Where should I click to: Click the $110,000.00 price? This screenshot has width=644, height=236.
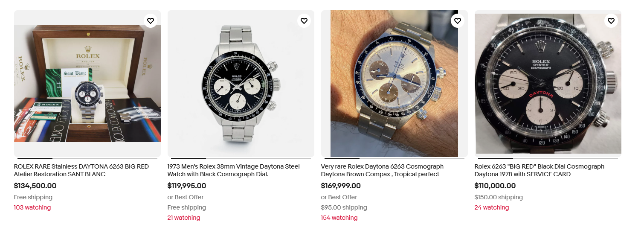495,186
